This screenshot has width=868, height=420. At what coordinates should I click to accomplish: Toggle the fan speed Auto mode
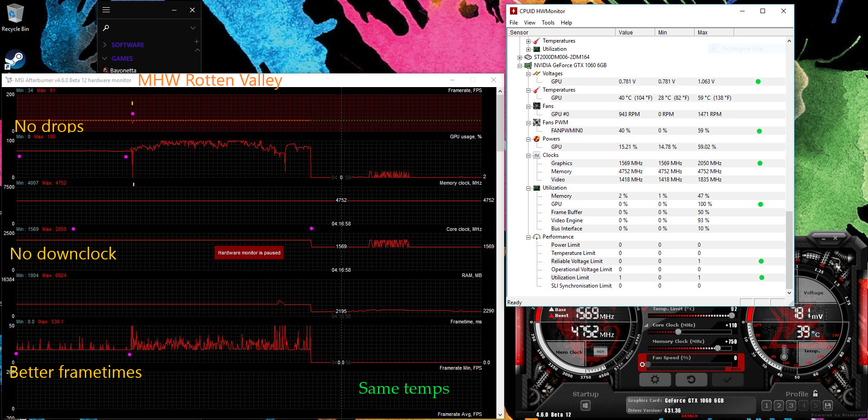pos(736,369)
